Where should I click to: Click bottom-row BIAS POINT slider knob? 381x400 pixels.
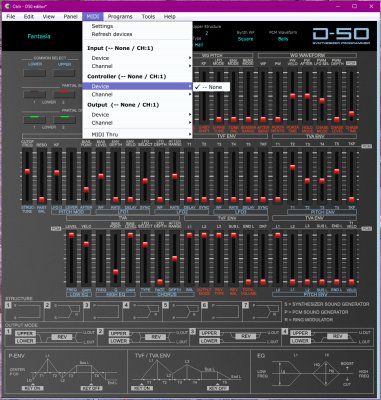tap(116, 272)
